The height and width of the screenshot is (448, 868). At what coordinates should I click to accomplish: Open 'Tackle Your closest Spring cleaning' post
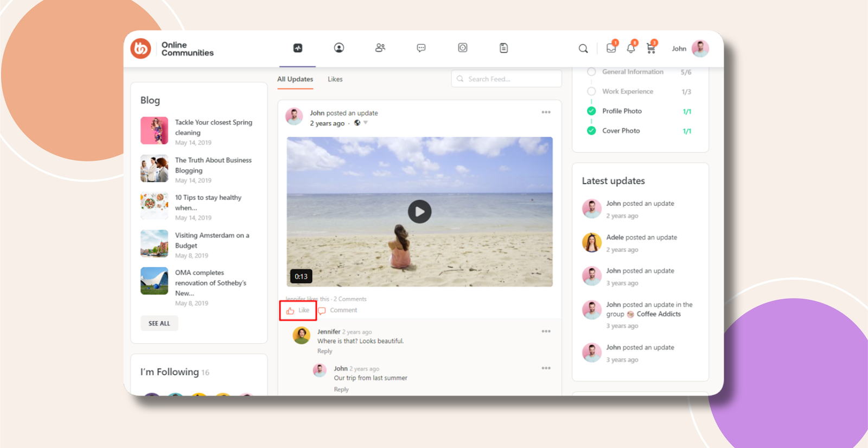(x=214, y=128)
